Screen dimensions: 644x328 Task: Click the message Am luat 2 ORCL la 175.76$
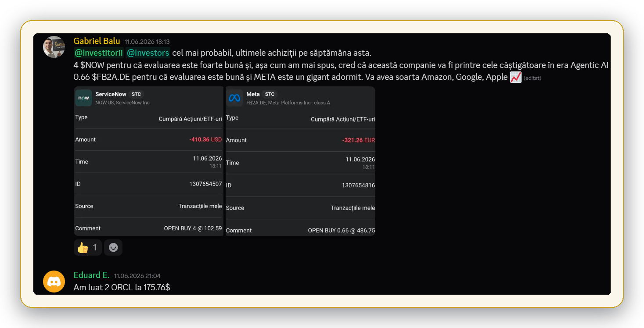pos(122,287)
